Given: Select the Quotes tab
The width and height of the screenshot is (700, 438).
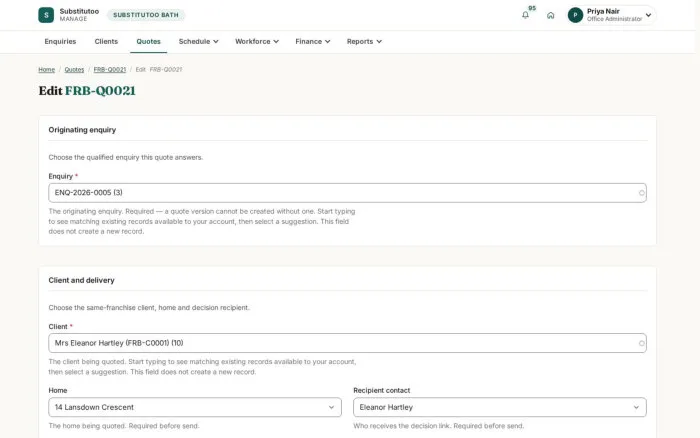Looking at the screenshot, I should [148, 42].
